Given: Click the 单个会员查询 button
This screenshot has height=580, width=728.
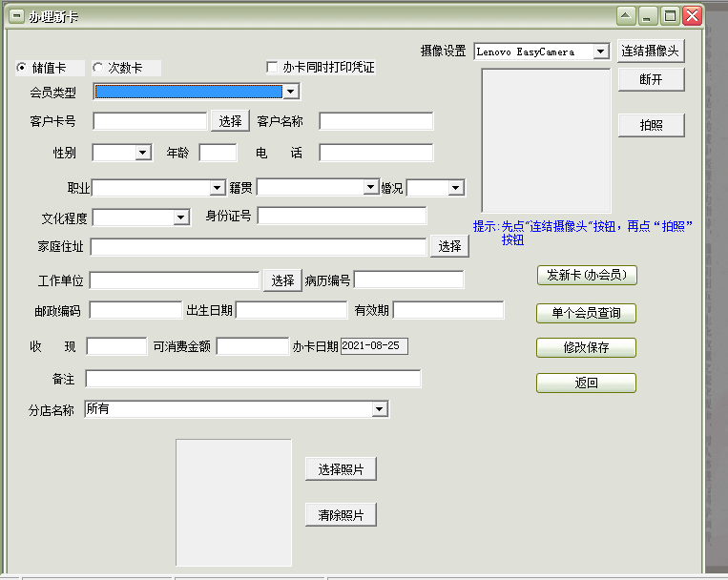Looking at the screenshot, I should (x=587, y=313).
